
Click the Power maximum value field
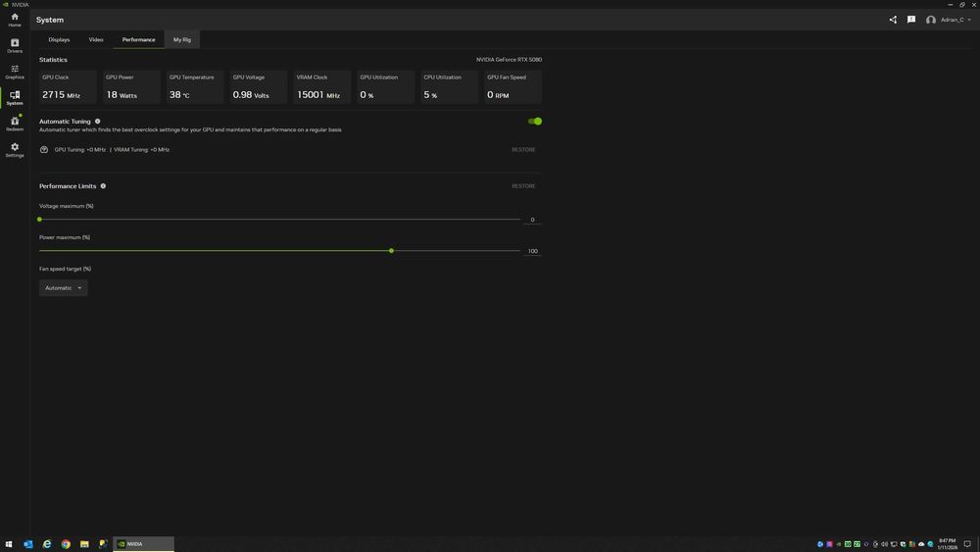(532, 251)
